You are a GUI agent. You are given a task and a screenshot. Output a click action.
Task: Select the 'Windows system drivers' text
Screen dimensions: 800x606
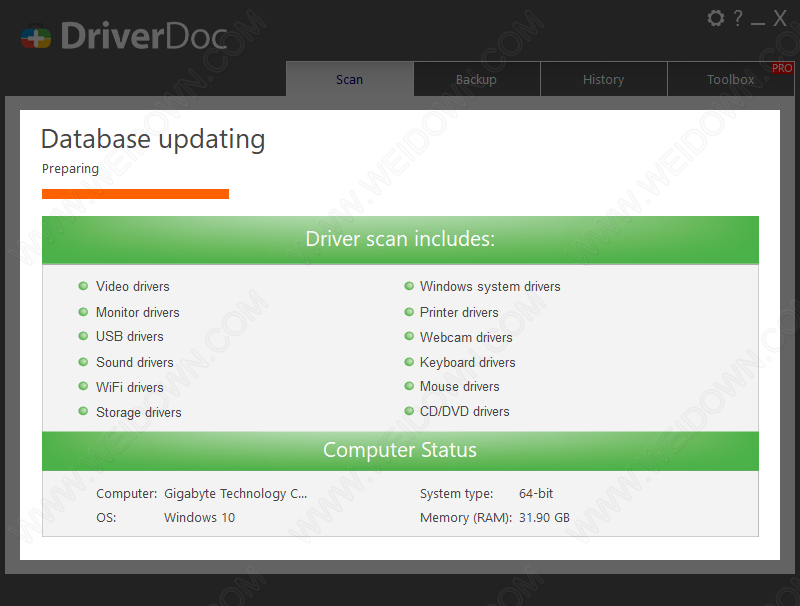coord(490,287)
